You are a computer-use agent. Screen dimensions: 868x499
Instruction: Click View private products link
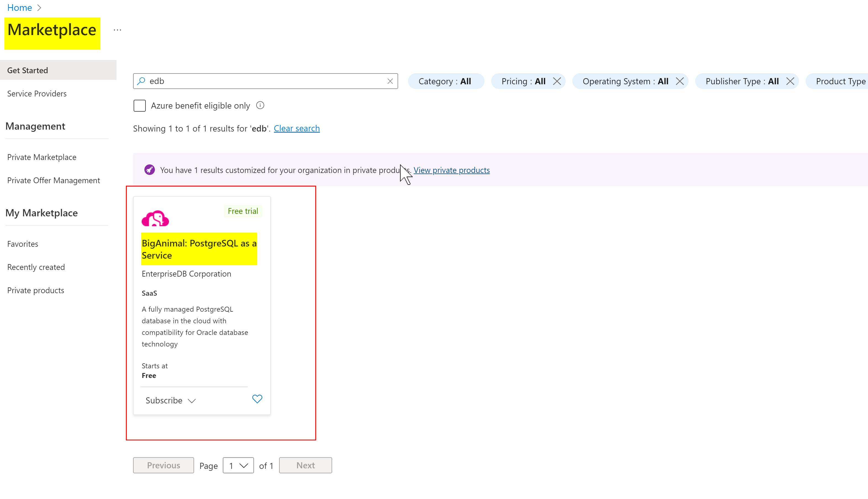point(452,170)
